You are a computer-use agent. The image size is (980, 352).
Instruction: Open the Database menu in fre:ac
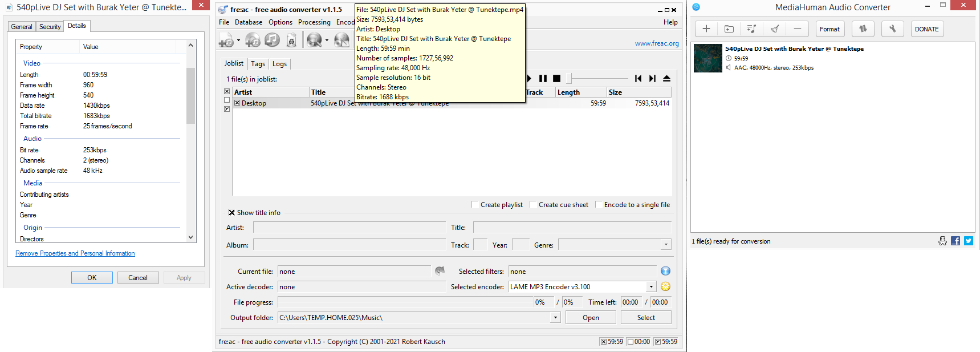click(x=249, y=22)
